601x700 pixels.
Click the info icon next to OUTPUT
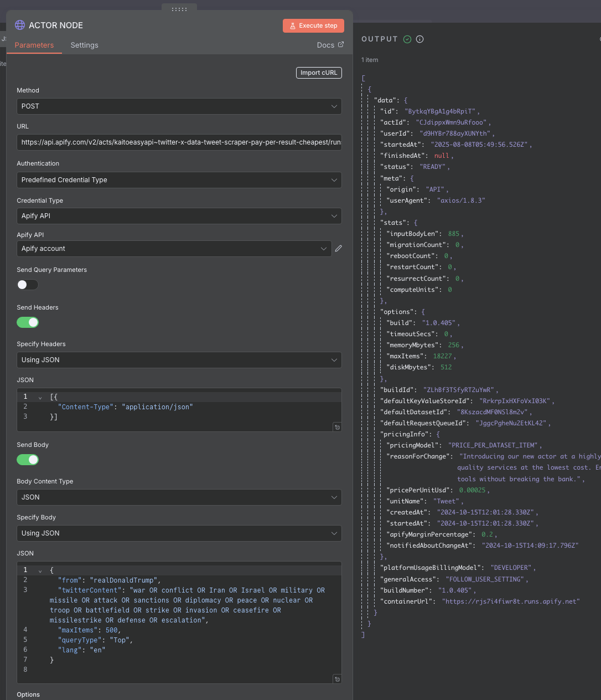click(x=419, y=39)
